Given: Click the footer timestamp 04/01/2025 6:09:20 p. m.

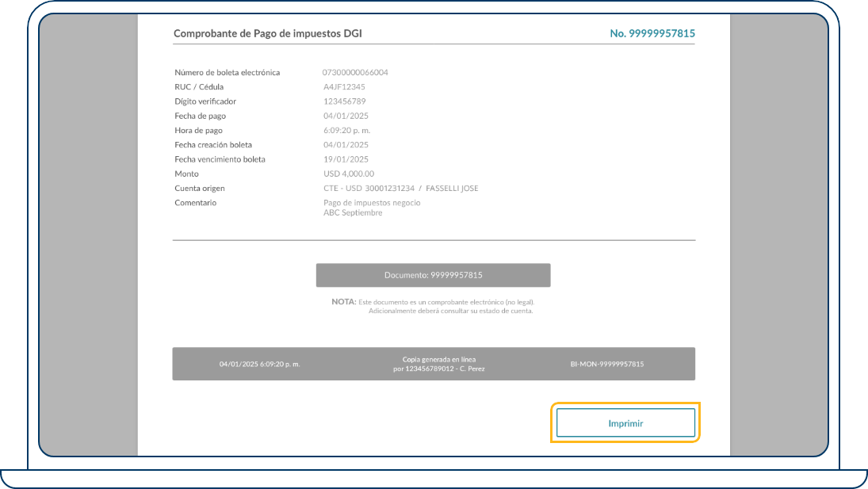Looking at the screenshot, I should [x=260, y=365].
